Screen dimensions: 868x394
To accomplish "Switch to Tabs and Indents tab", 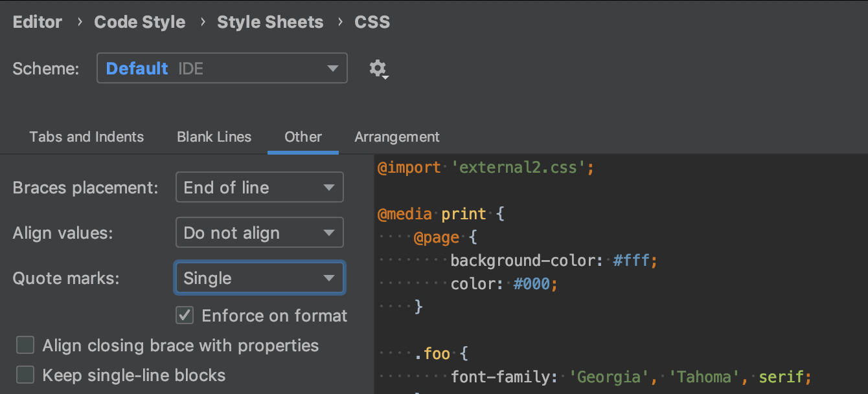I will coord(87,137).
